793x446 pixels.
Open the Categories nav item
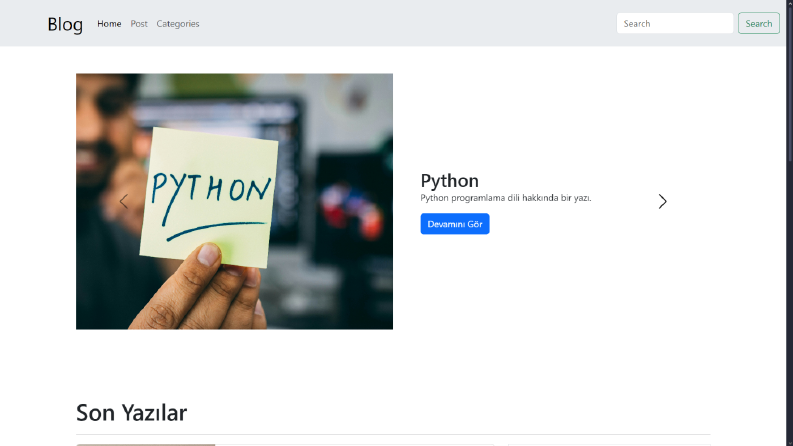(178, 24)
